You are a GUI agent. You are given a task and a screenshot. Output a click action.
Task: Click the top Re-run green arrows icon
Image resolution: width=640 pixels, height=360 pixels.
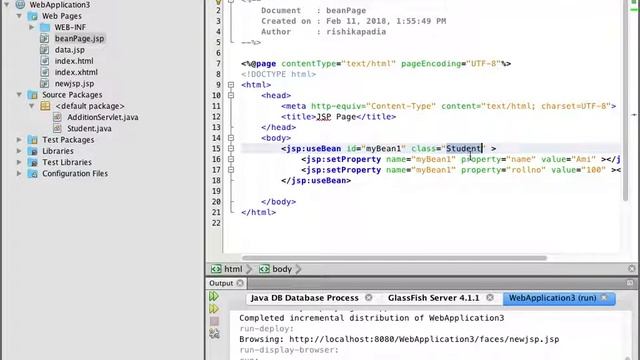(x=214, y=296)
